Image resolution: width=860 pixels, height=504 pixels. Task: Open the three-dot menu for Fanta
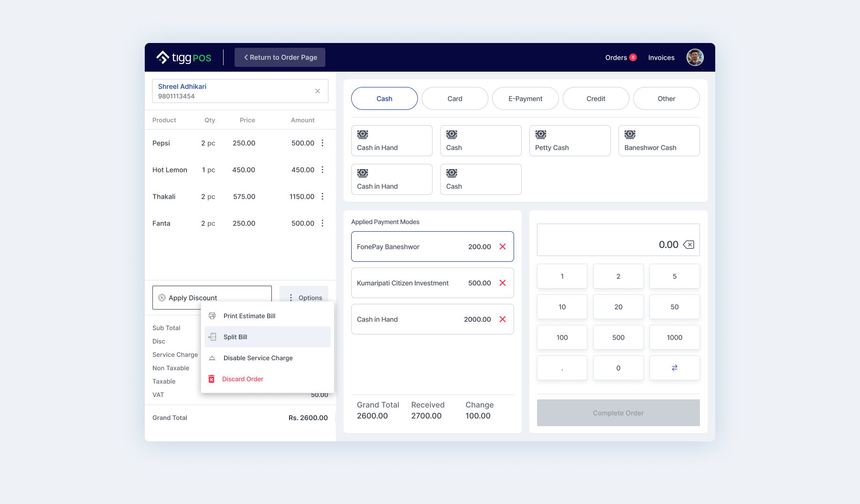pos(322,223)
